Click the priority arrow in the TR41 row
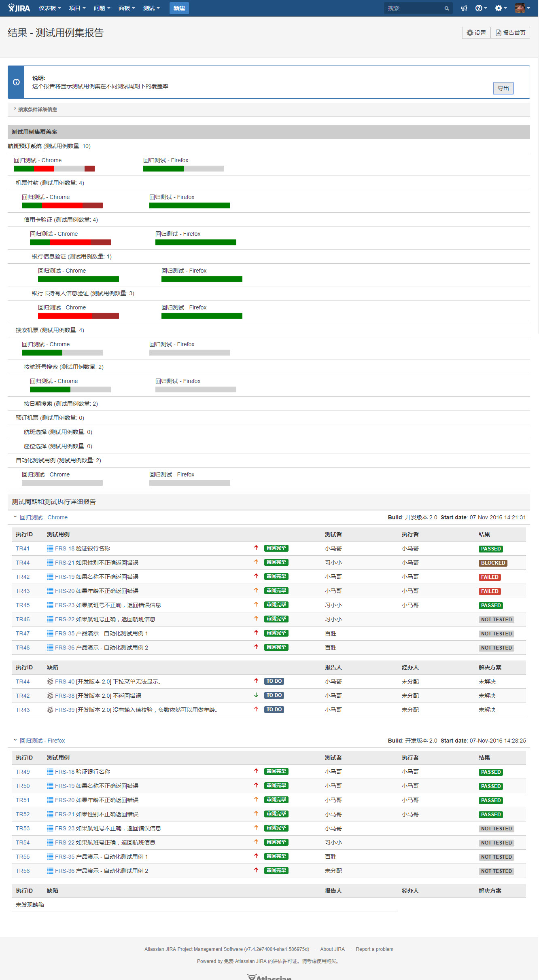 [x=256, y=548]
